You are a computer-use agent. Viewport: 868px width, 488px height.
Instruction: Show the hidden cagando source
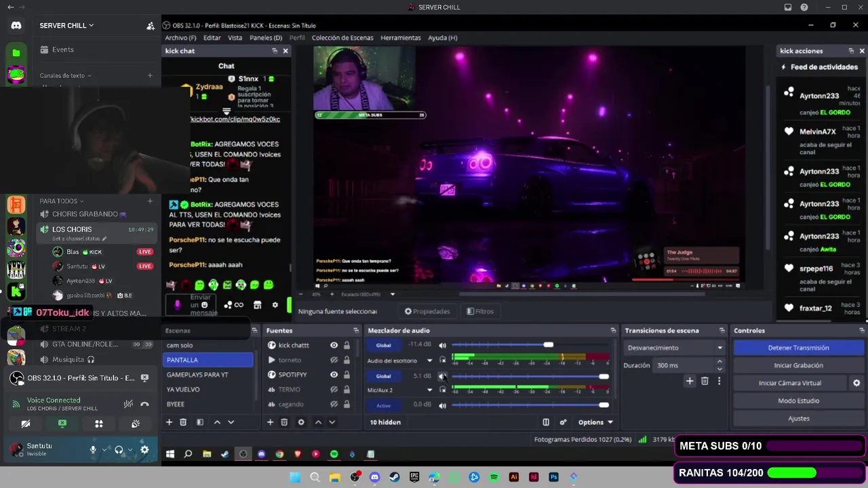click(334, 405)
